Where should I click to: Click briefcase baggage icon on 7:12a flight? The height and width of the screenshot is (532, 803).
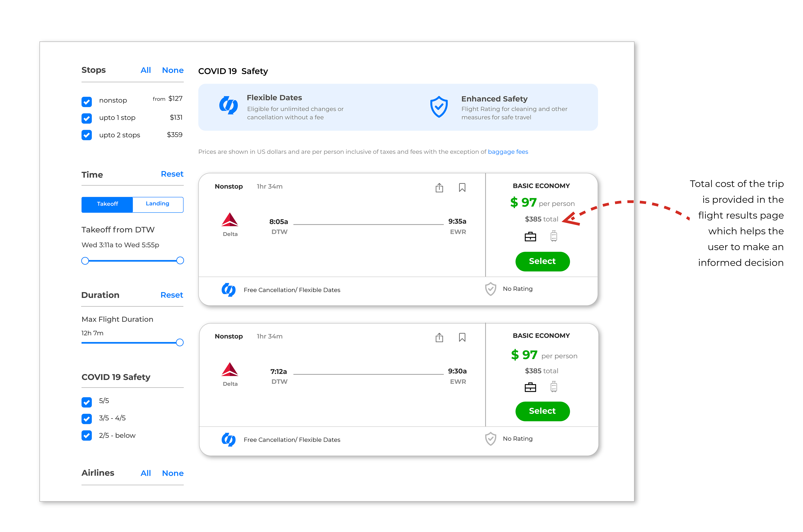[x=530, y=387]
